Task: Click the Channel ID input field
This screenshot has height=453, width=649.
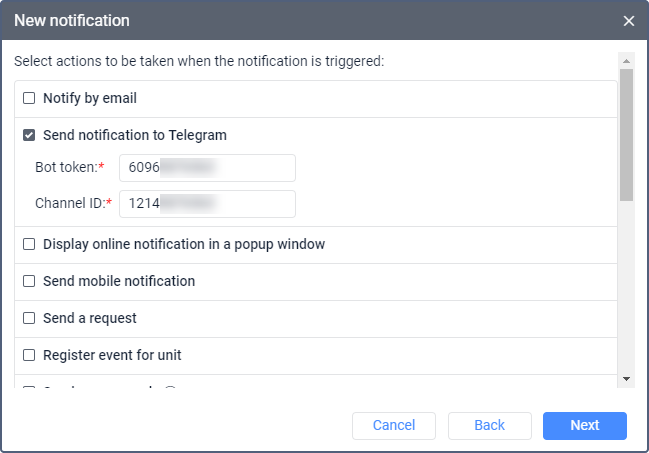Action: pos(207,204)
